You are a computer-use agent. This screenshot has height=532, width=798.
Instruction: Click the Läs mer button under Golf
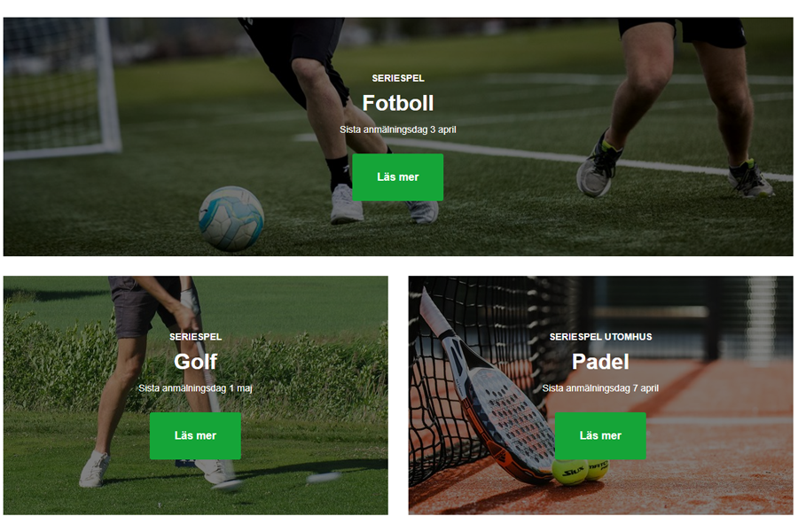[x=195, y=435]
